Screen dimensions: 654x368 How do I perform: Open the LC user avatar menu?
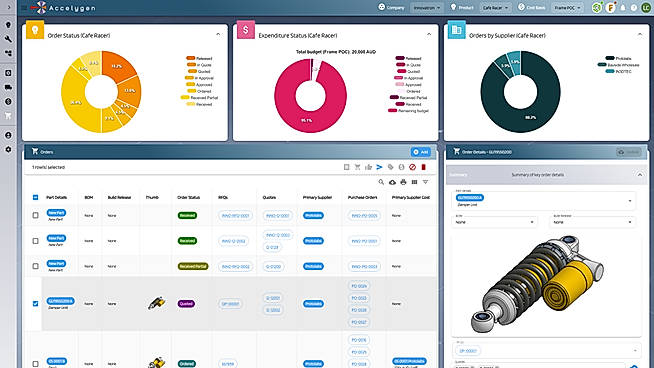(x=646, y=8)
